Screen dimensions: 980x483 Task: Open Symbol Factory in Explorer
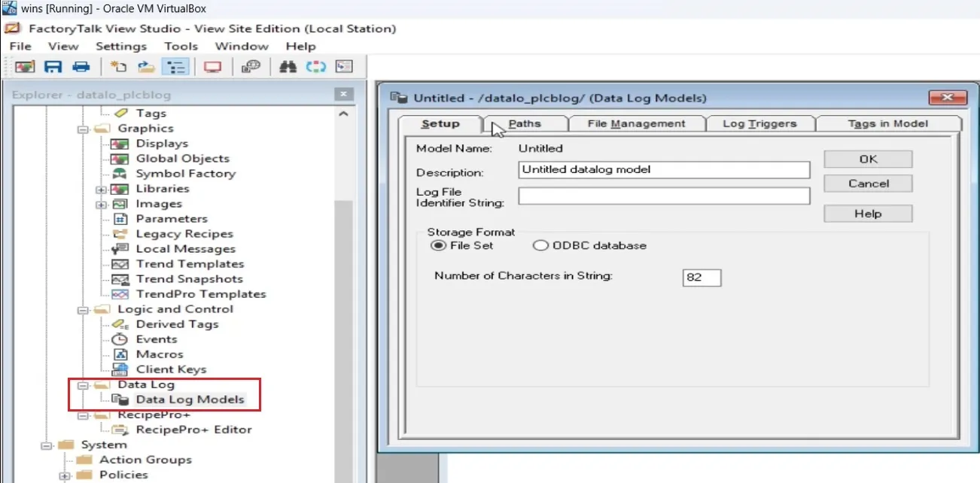coord(185,173)
